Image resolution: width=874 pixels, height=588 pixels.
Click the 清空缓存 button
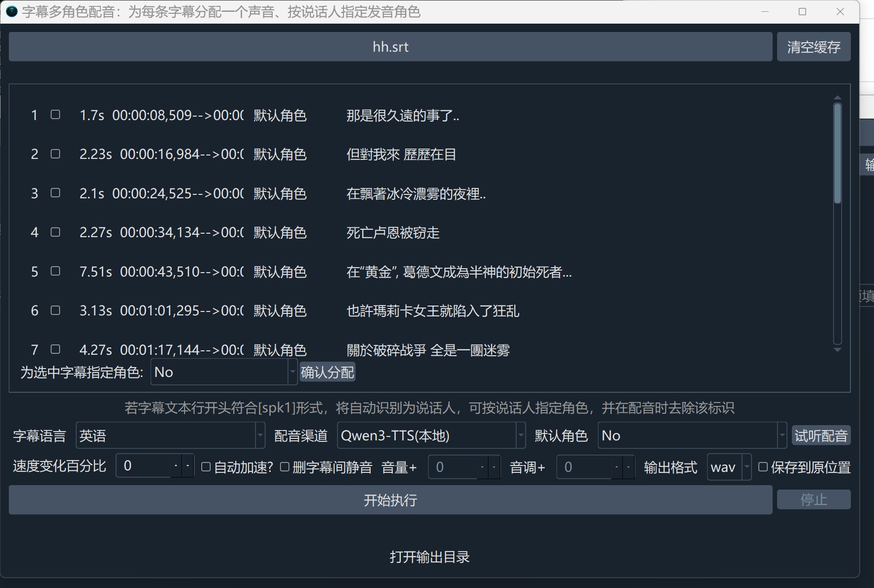click(813, 47)
